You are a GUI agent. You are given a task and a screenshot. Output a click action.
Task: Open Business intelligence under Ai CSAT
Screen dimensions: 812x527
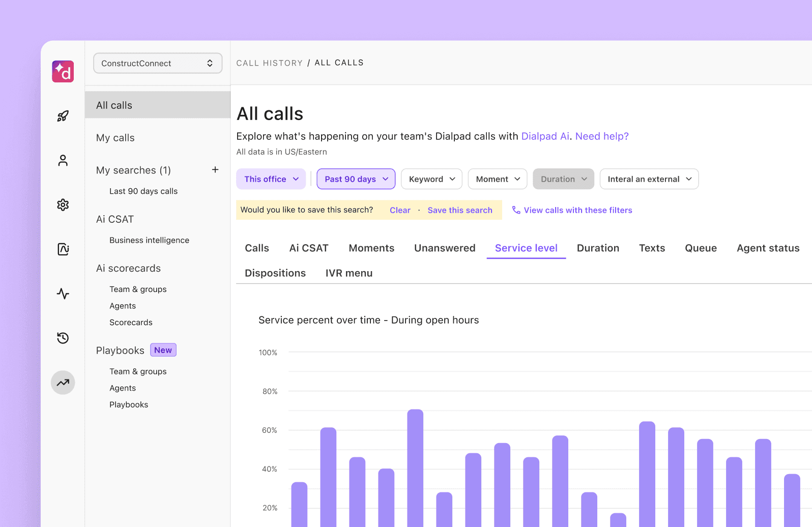[149, 240]
